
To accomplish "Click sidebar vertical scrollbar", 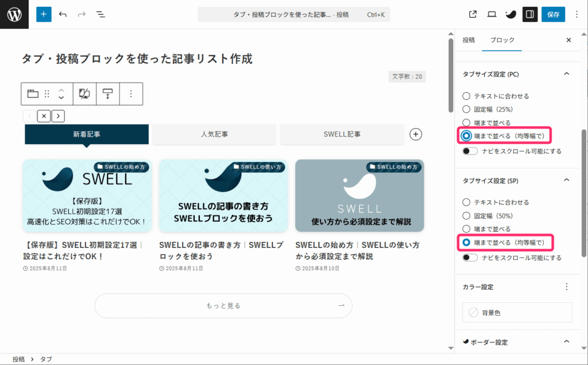I will 584,193.
